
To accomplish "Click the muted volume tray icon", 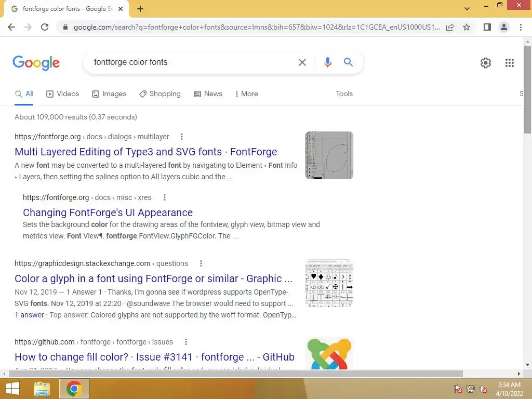I will [x=483, y=389].
